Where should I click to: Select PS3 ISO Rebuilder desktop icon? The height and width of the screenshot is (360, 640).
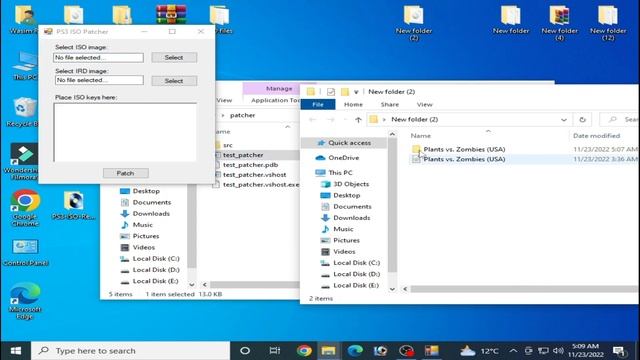(x=74, y=206)
